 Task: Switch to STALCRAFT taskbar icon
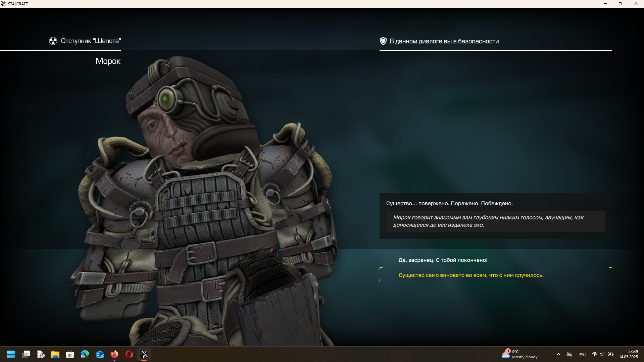144,354
